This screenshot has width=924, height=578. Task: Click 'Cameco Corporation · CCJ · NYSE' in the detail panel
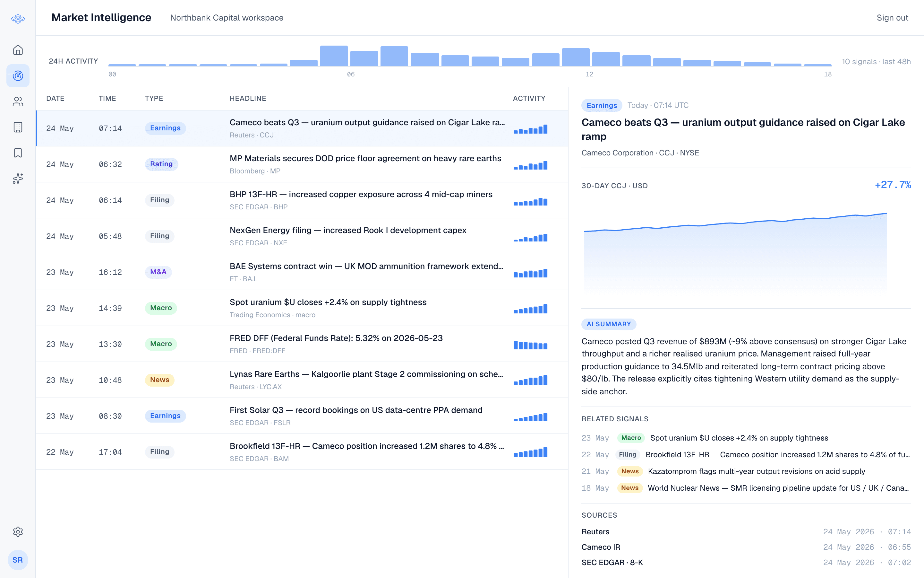640,153
